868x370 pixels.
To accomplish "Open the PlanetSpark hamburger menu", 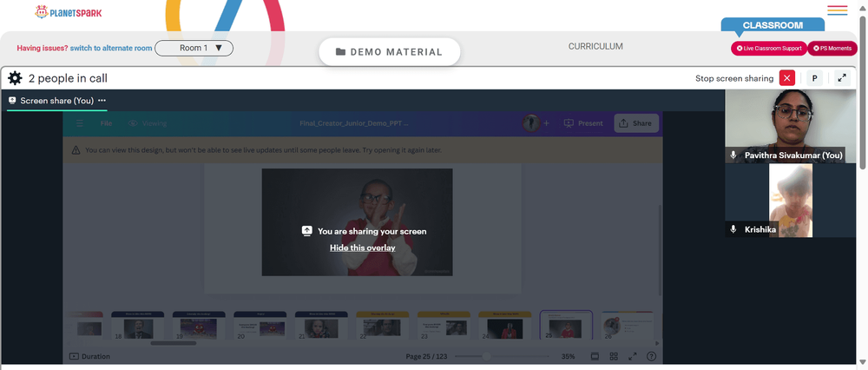I will point(838,10).
